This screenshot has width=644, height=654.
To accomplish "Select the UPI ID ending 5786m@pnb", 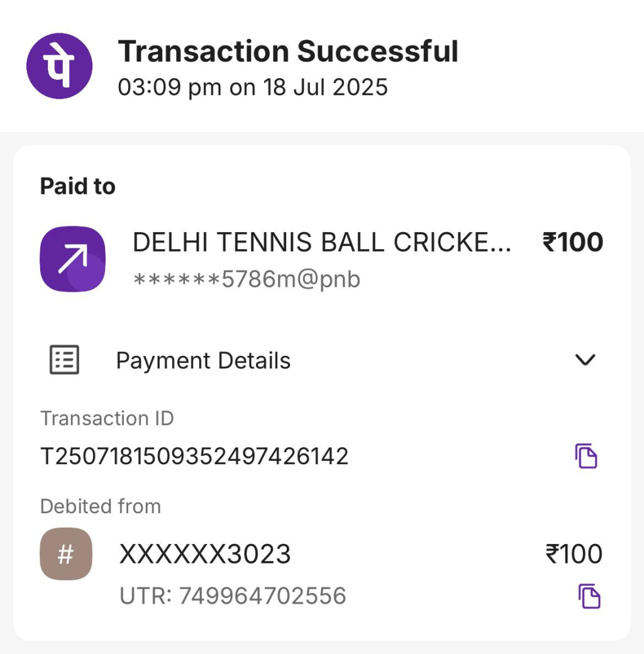I will pyautogui.click(x=247, y=279).
